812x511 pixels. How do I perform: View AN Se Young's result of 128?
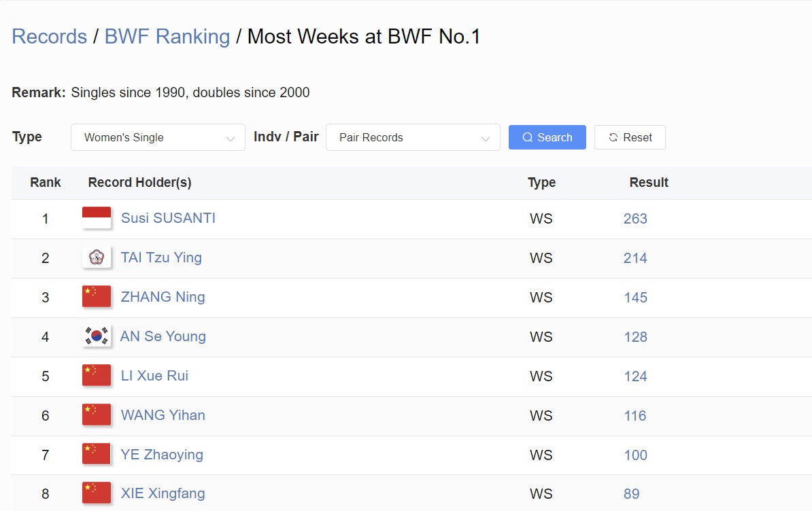[x=635, y=337]
